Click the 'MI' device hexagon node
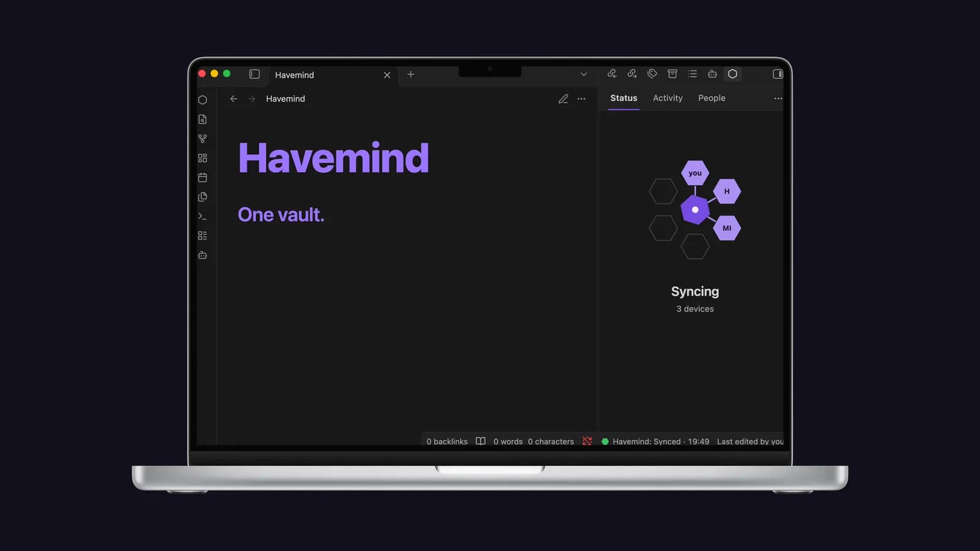 click(727, 228)
